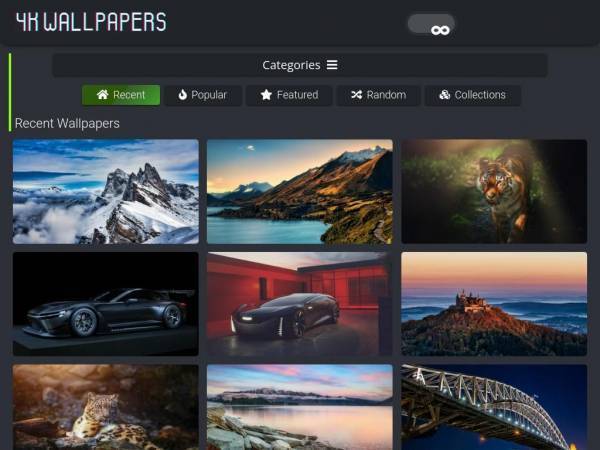The width and height of the screenshot is (600, 450).
Task: Click the Recent Wallpapers heading
Action: 67,123
